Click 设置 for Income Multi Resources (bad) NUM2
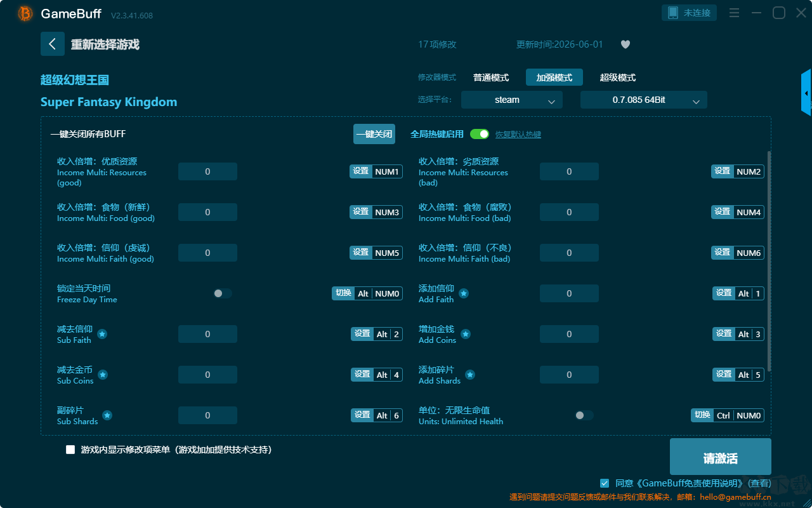 723,171
